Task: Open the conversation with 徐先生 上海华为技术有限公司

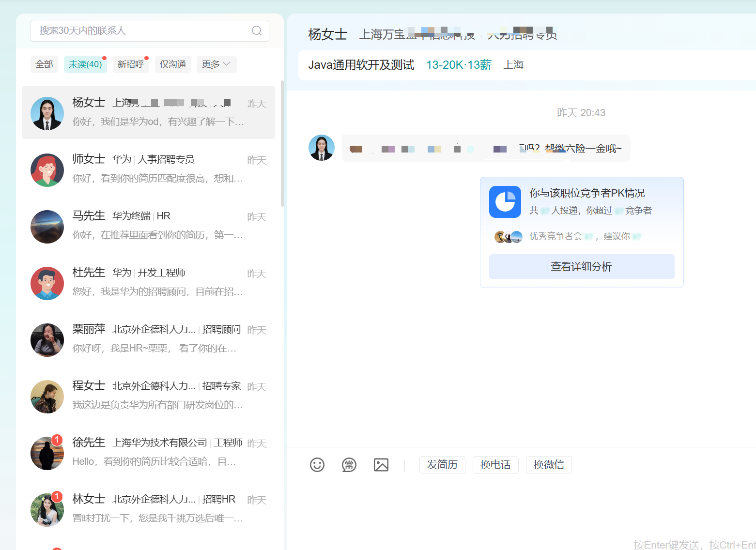Action: pos(148,453)
